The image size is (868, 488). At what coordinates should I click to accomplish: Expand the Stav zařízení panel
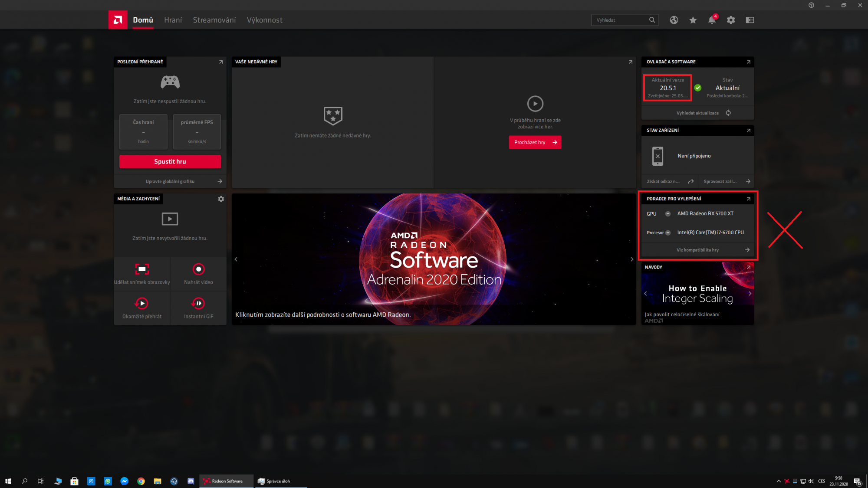click(748, 131)
